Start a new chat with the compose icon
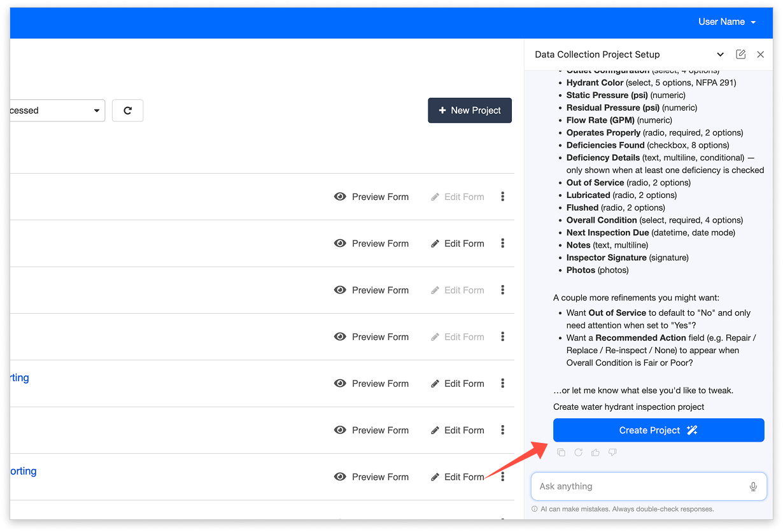This screenshot has height=532, width=783. 740,55
